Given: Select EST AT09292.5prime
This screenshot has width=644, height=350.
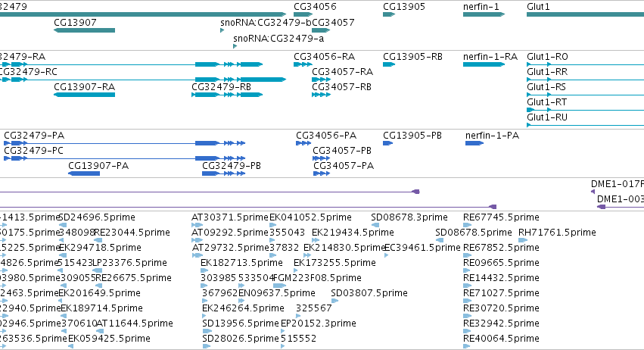Looking at the screenshot, I should [x=230, y=233].
